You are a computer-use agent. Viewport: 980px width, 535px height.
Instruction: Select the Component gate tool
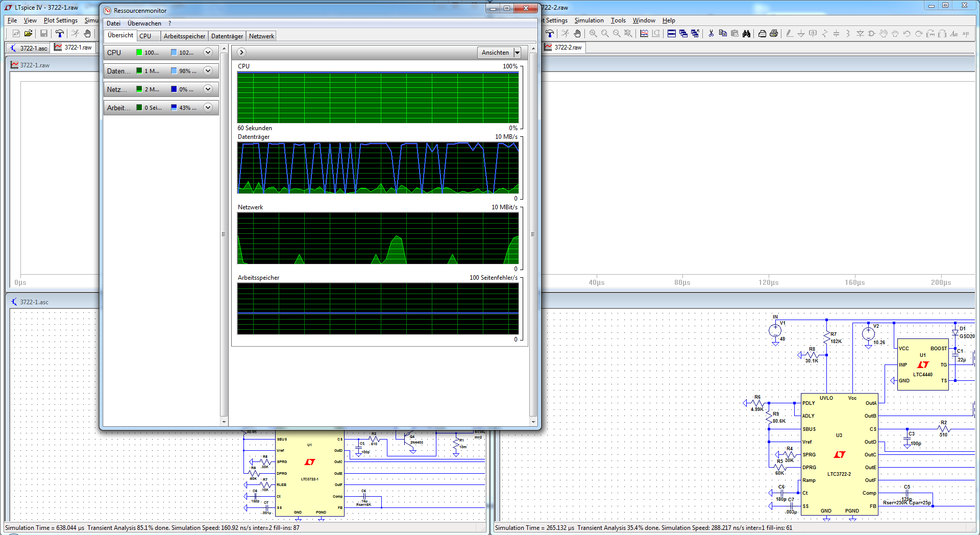(872, 33)
